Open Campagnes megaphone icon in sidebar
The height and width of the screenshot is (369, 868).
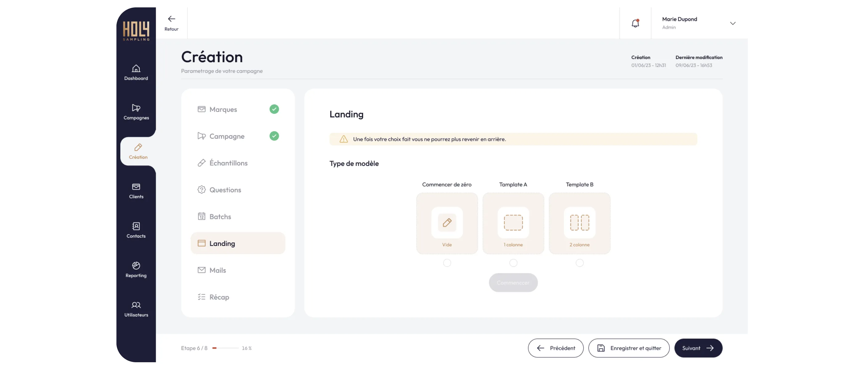[136, 108]
